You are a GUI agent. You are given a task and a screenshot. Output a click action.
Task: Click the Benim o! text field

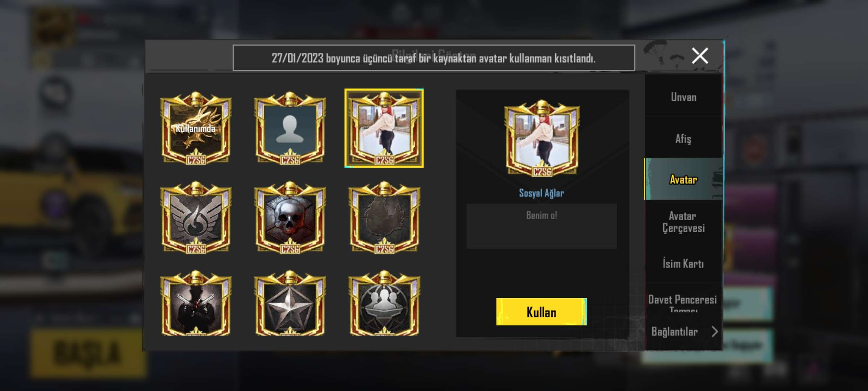click(x=541, y=226)
